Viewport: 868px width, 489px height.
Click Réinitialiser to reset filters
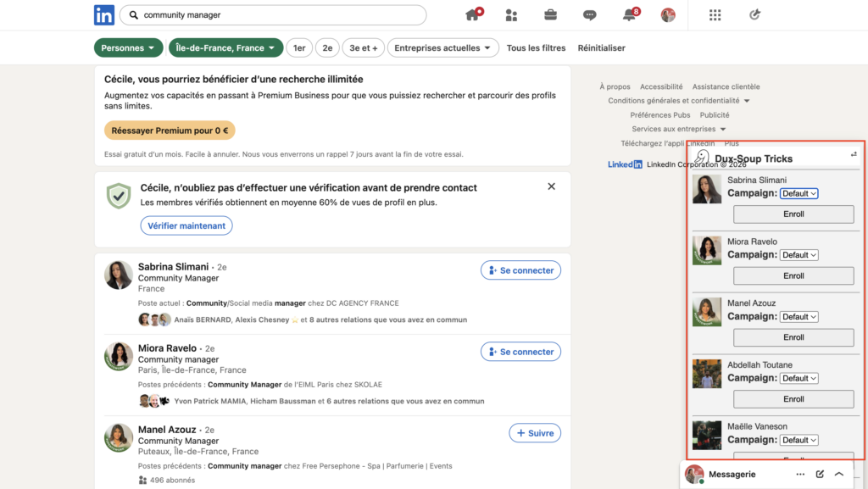[601, 47]
